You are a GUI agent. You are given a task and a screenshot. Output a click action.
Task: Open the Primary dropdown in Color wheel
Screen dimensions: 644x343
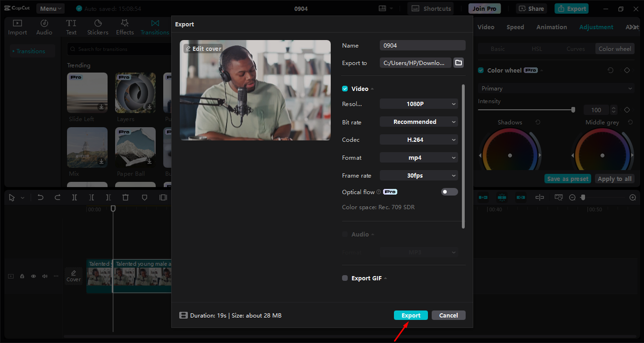(x=556, y=89)
